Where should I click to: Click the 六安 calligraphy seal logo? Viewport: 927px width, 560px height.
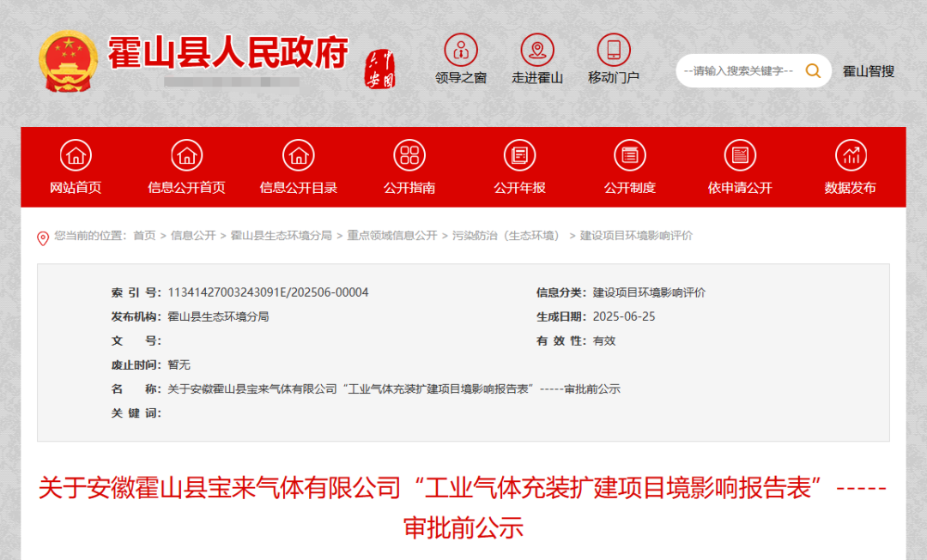tap(379, 69)
